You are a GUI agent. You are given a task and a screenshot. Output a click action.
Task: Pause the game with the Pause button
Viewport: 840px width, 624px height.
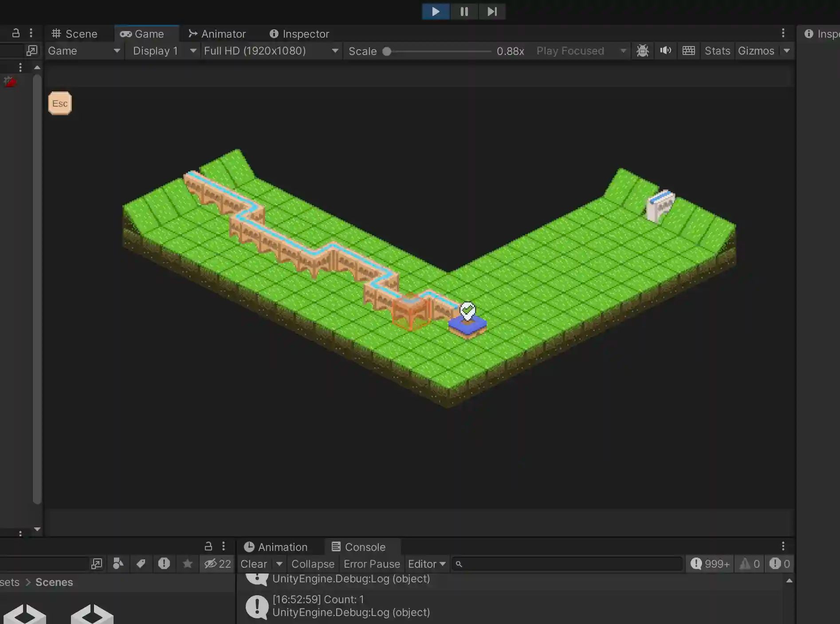(x=464, y=12)
